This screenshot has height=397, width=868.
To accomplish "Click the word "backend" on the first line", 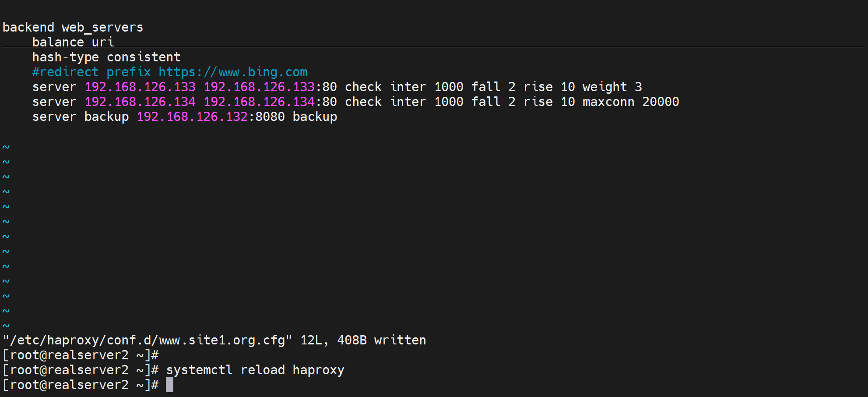I will point(28,27).
